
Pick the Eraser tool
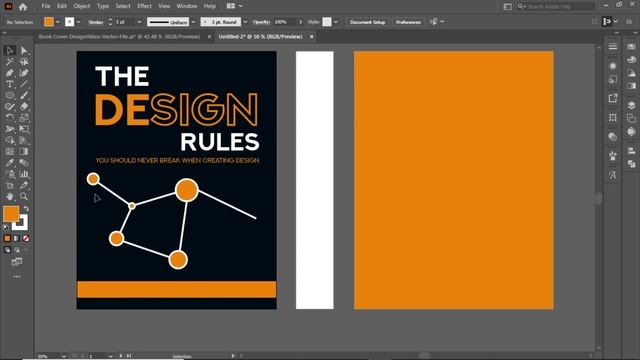pos(24,107)
